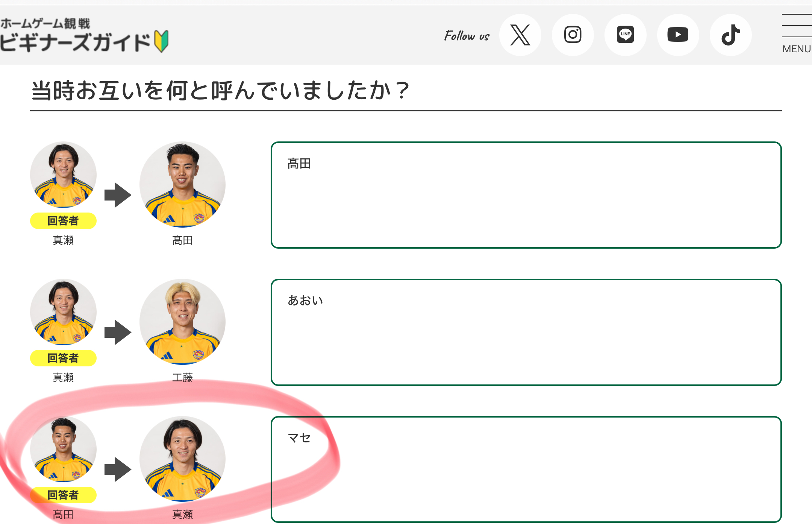This screenshot has height=524, width=812.
Task: Click the arrow between 真瀬 and 工藤
Action: [118, 332]
